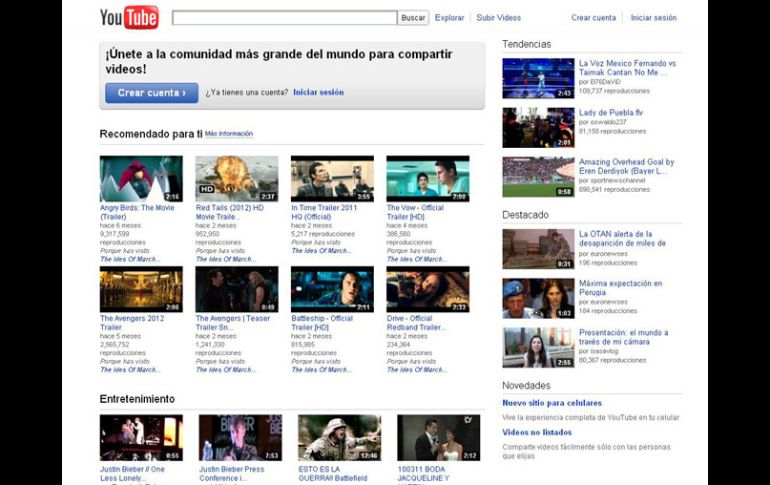Open Más información link beside Recomendado
The width and height of the screenshot is (770, 485).
click(x=229, y=134)
